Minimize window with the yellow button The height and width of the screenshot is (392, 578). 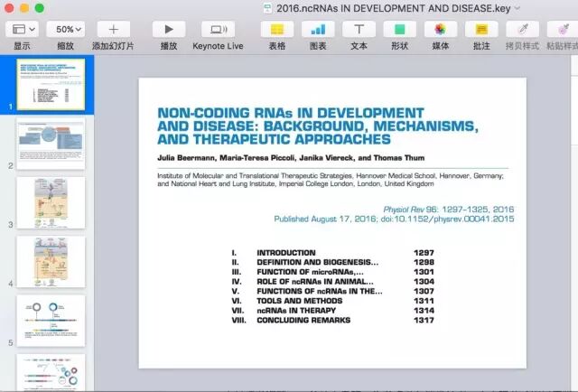[x=24, y=8]
